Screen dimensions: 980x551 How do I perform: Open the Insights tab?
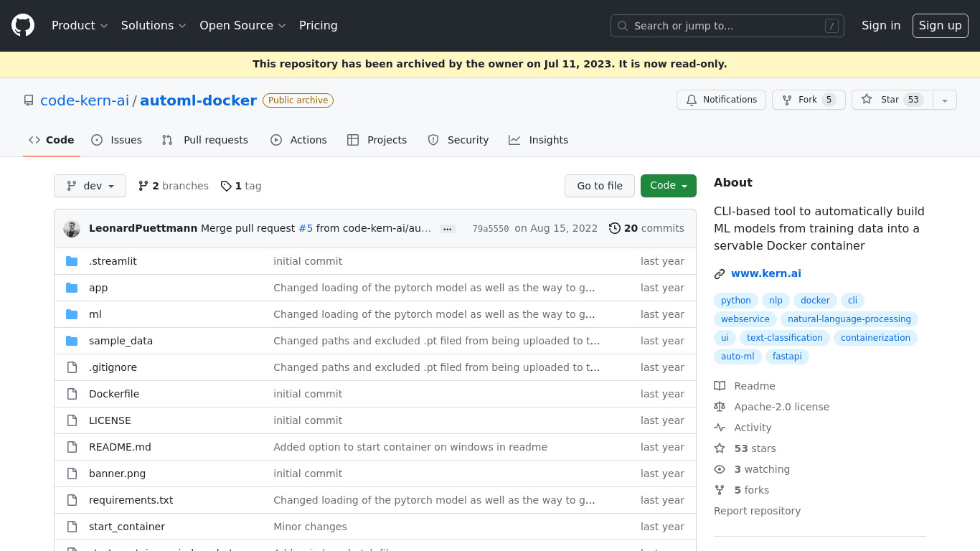[x=539, y=140]
